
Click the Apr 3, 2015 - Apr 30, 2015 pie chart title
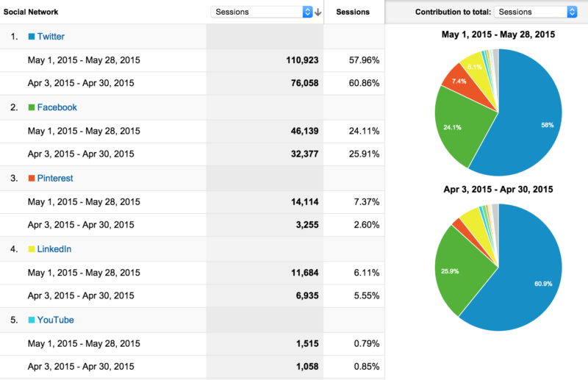click(498, 189)
